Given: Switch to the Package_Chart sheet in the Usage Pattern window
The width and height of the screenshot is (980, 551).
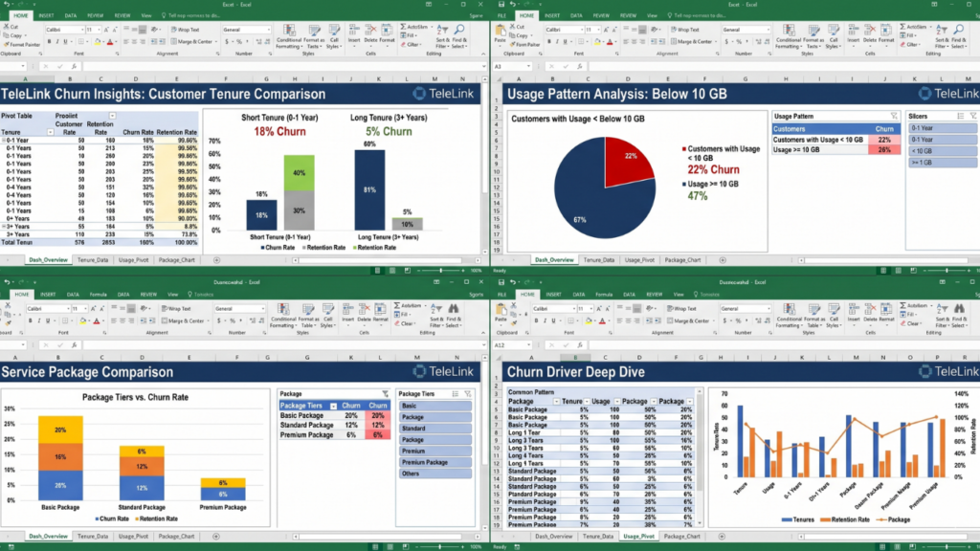Looking at the screenshot, I should click(682, 260).
